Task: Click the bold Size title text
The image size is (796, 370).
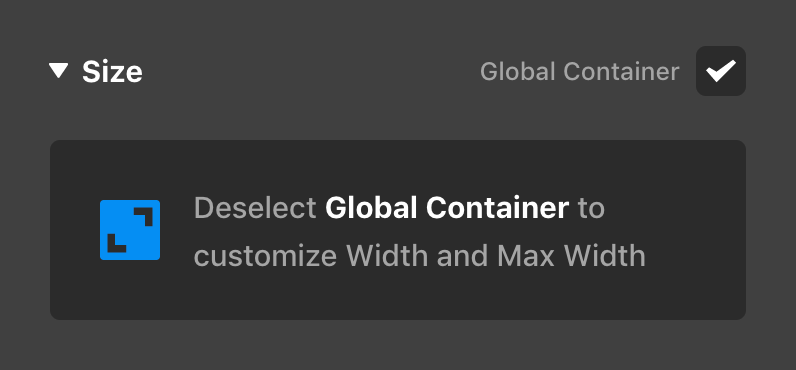Action: click(112, 72)
